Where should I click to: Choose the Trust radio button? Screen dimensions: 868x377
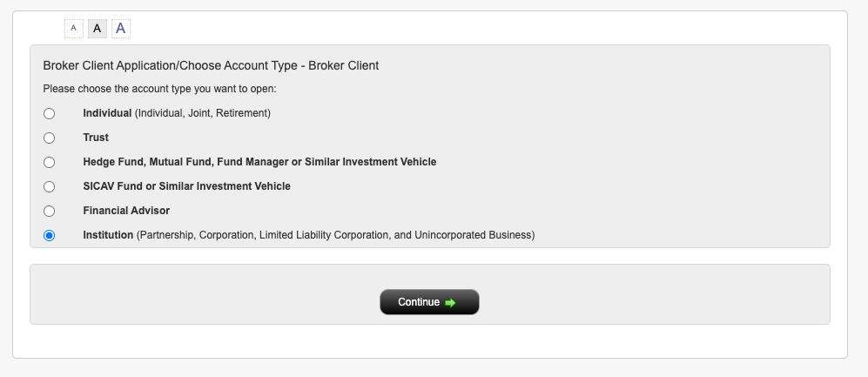[x=49, y=138]
